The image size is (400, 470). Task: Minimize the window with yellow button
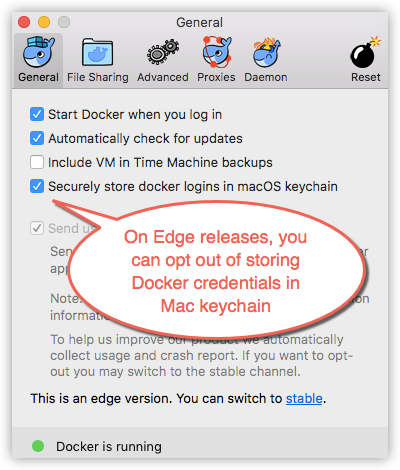[44, 22]
